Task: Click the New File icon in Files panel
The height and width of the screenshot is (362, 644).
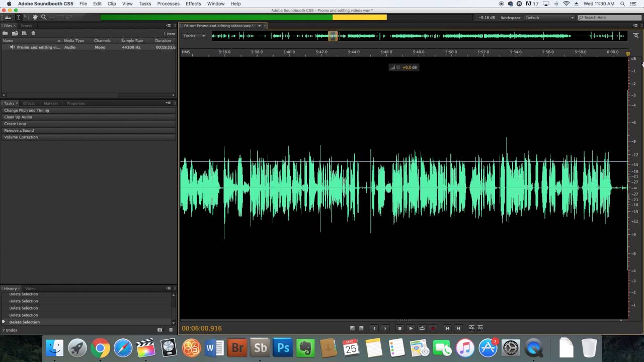Action: coord(24,33)
